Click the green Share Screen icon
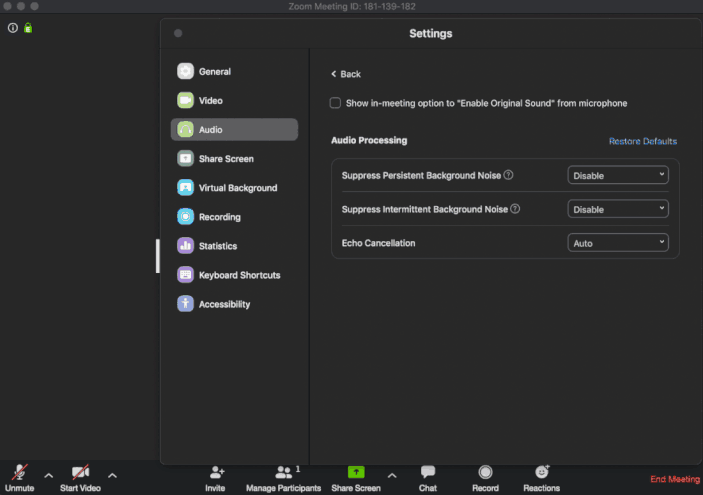The width and height of the screenshot is (703, 495). coord(355,472)
